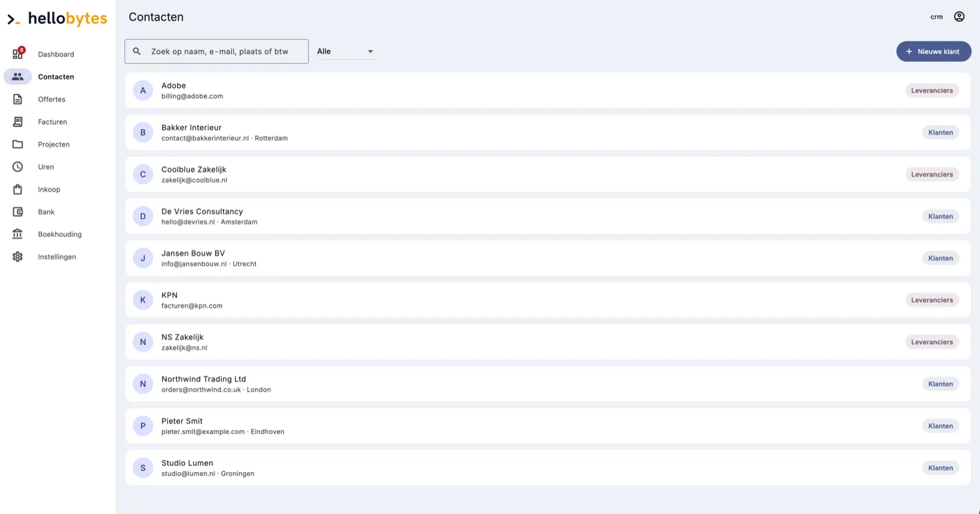Navigate to Facturen in the sidebar
The width and height of the screenshot is (980, 514).
click(53, 123)
